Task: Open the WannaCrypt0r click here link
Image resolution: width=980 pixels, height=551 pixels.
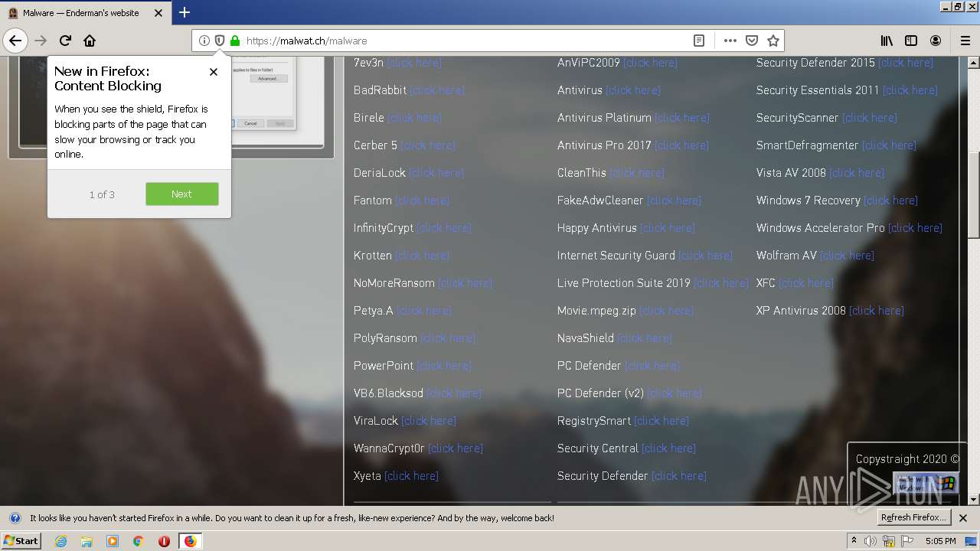Action: coord(456,448)
